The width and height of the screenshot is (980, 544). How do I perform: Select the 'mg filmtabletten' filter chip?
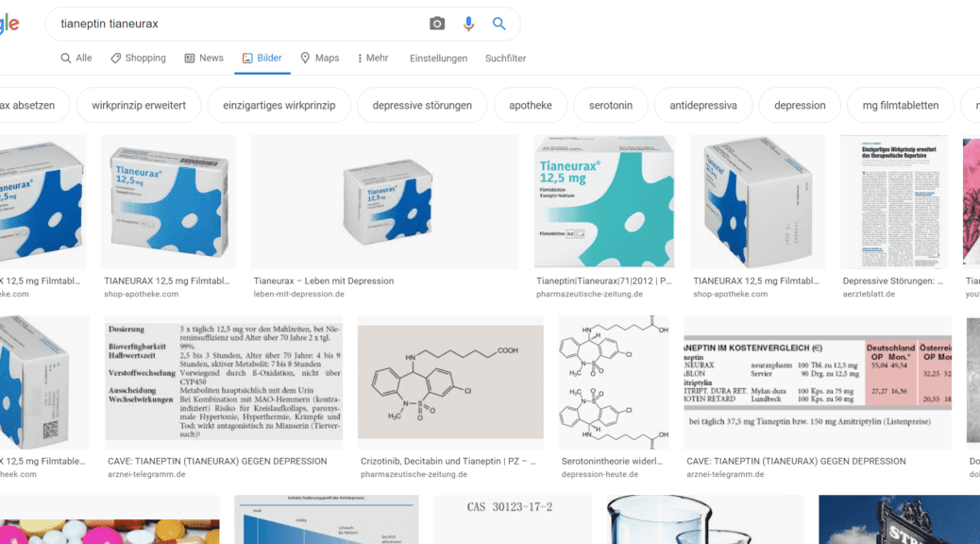click(x=901, y=105)
